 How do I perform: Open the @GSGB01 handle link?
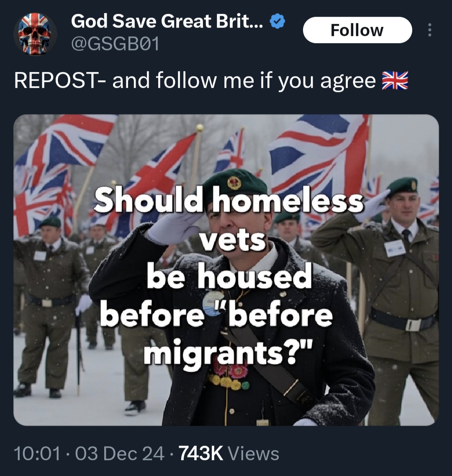tap(115, 44)
